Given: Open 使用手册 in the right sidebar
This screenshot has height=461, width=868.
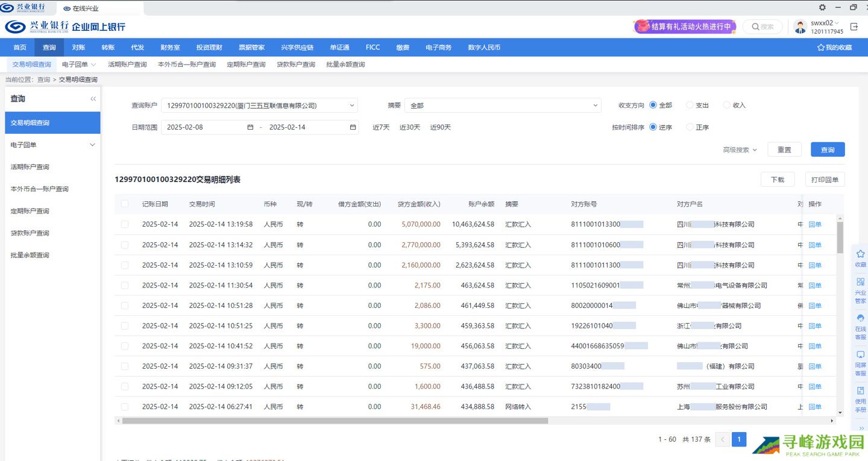Looking at the screenshot, I should click(860, 400).
